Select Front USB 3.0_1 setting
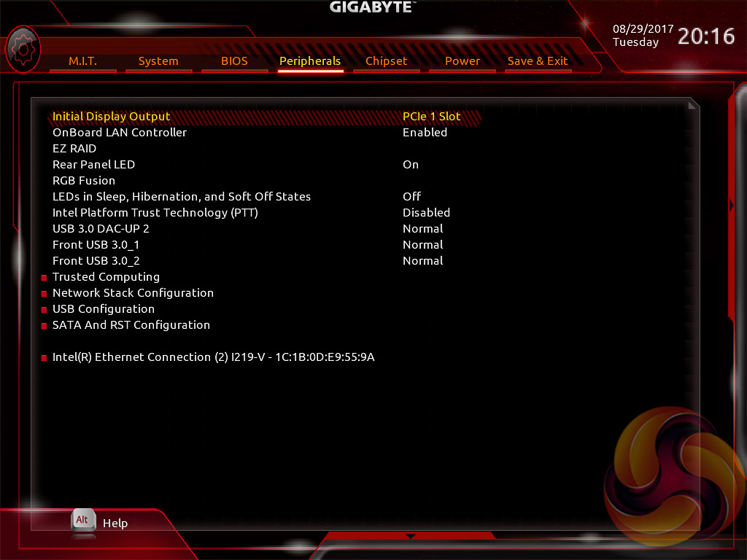The image size is (747, 560). click(96, 245)
